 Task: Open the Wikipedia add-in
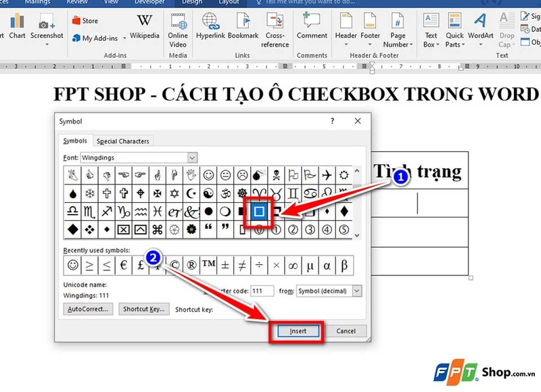pos(144,26)
